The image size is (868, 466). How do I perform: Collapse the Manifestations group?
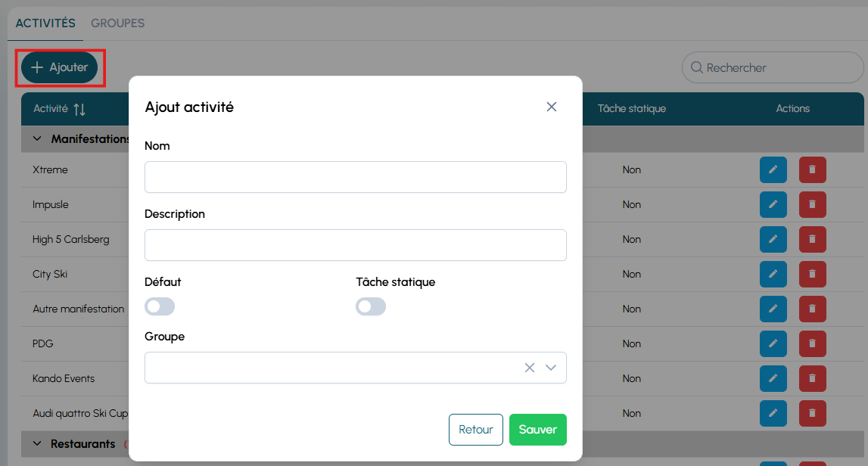(37, 139)
